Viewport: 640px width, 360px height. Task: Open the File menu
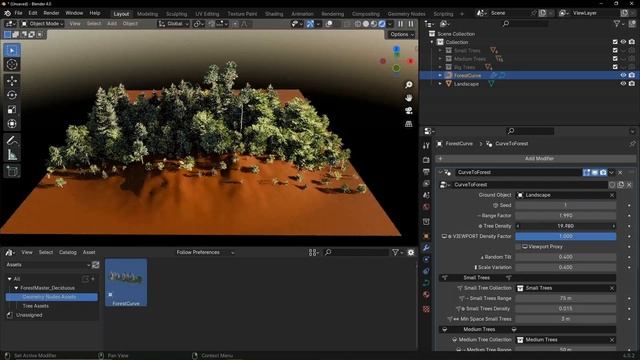18,13
